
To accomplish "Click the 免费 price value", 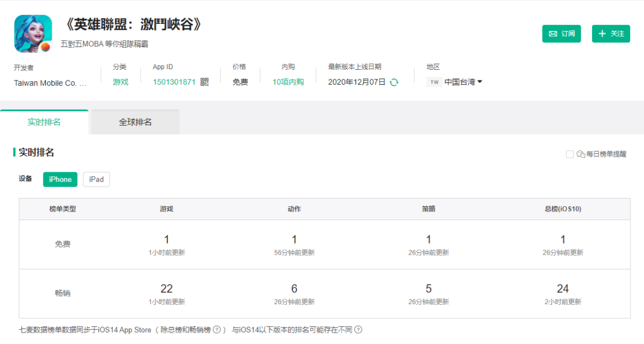I will (x=240, y=82).
